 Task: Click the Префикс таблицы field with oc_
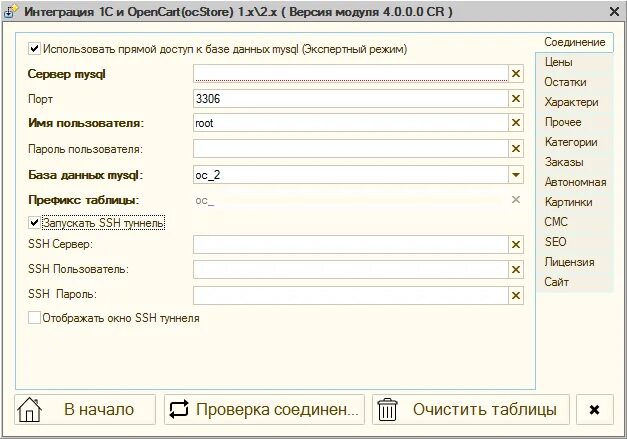pos(351,200)
